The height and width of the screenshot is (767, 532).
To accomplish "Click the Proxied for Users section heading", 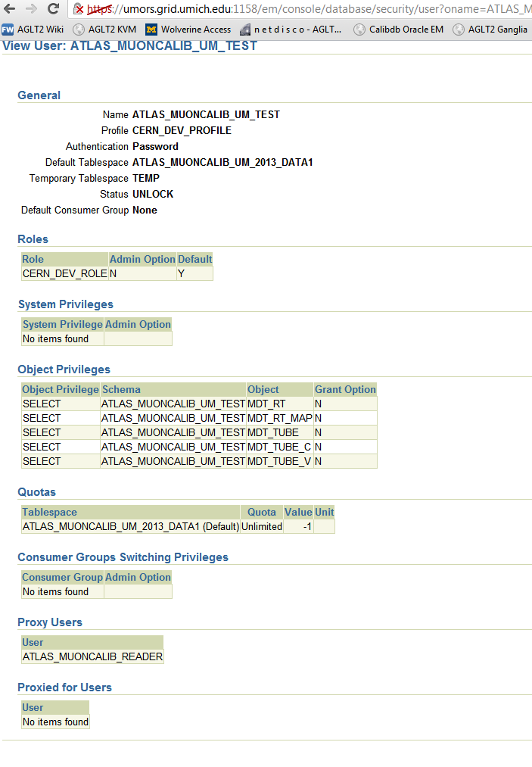I will point(64,687).
